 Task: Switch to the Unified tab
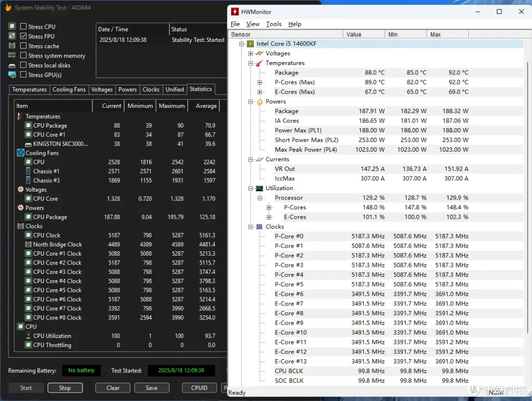[174, 90]
